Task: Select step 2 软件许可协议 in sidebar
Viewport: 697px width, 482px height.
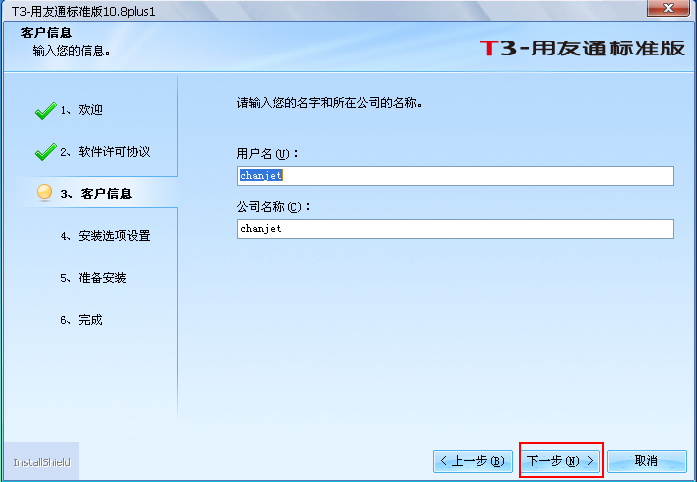Action: 105,152
